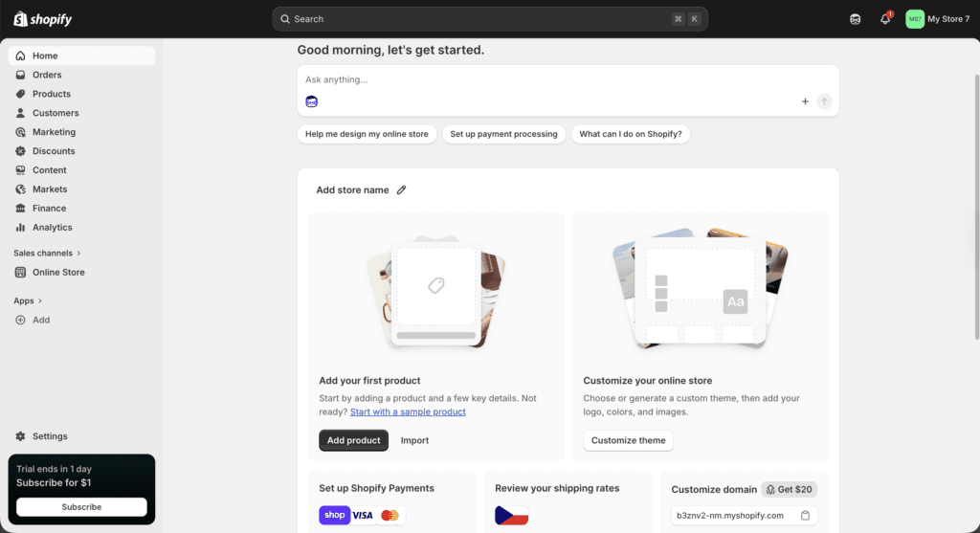Screen dimensions: 980x533
Task: Click the Products tag icon
Action: coord(21,94)
